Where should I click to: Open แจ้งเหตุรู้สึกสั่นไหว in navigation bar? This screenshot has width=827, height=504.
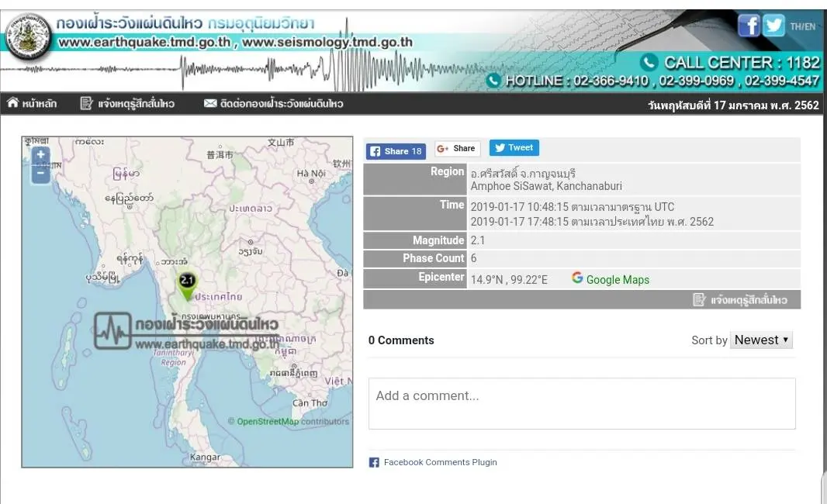pos(127,103)
